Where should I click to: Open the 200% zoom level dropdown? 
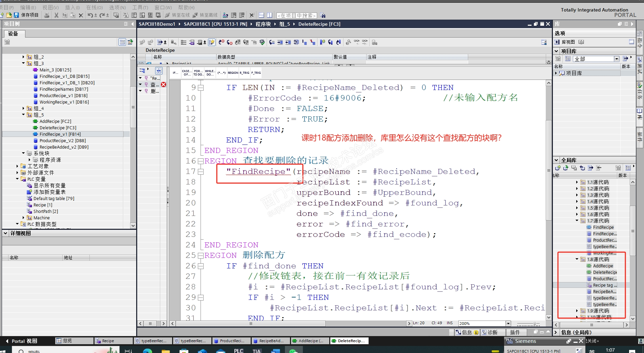(x=508, y=323)
